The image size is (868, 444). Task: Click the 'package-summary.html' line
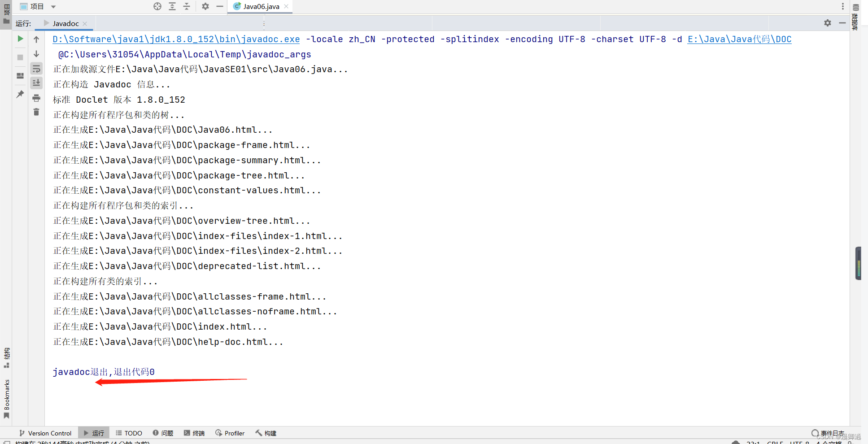[x=187, y=160]
